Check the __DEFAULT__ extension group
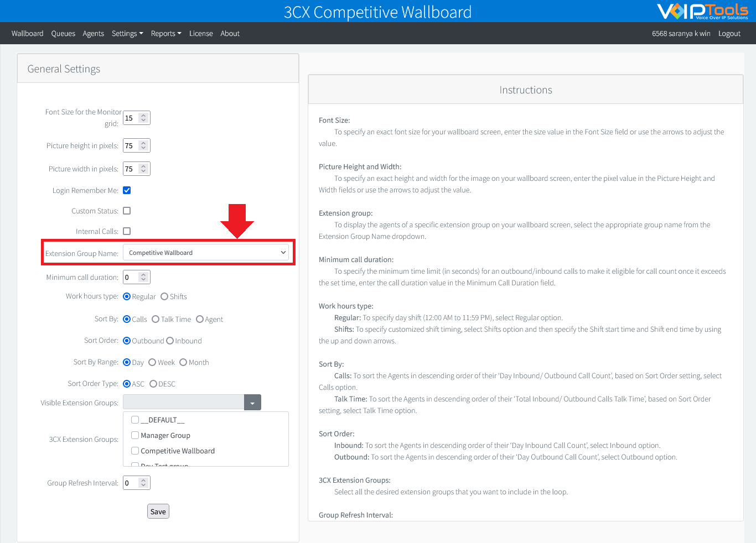 click(x=135, y=420)
